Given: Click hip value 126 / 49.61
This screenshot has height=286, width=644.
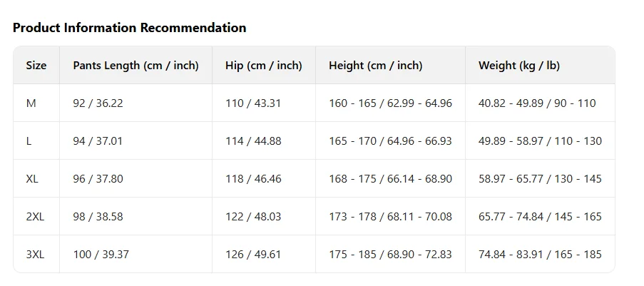Looking at the screenshot, I should (x=253, y=255).
